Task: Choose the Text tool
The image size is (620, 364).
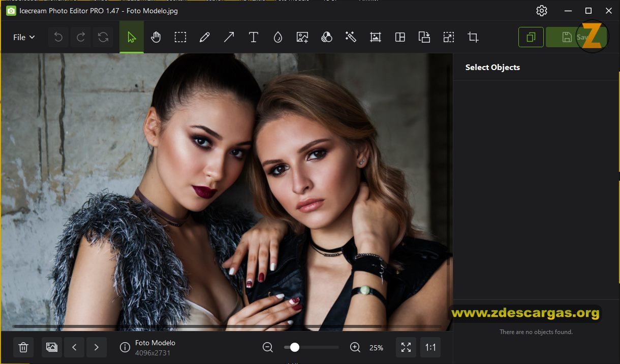Action: click(x=254, y=37)
